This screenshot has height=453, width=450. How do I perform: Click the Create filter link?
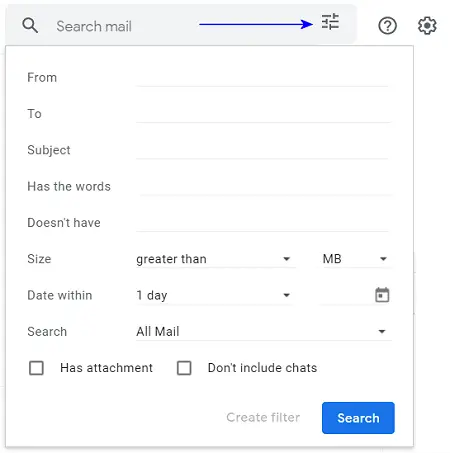tap(263, 417)
